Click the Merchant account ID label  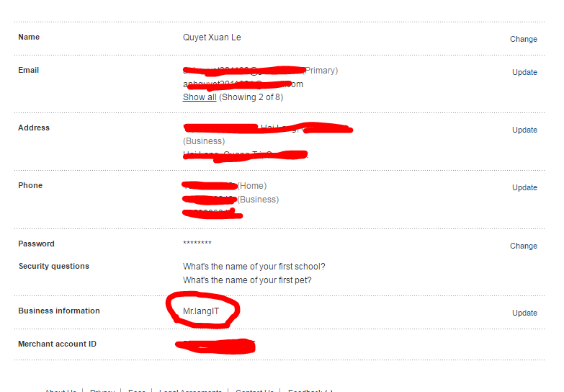[57, 344]
